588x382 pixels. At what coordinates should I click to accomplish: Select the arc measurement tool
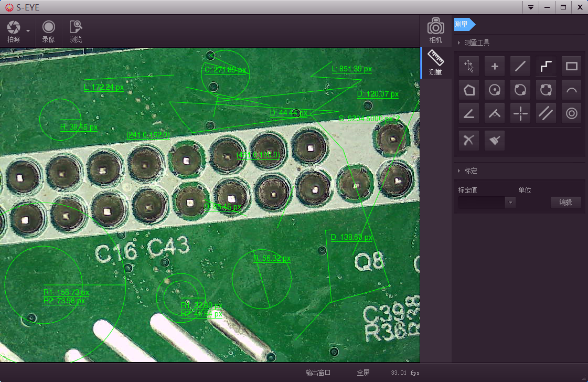(x=572, y=90)
